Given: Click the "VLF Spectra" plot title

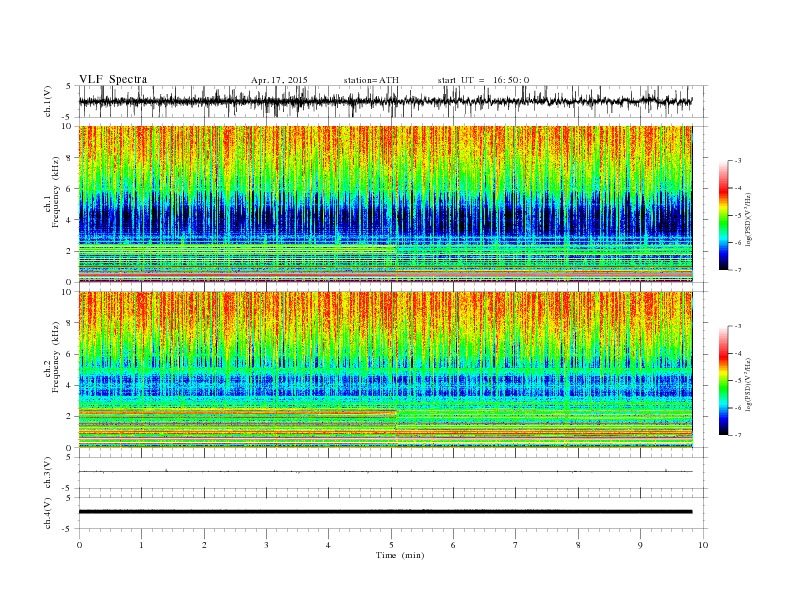Looking at the screenshot, I should click(113, 79).
